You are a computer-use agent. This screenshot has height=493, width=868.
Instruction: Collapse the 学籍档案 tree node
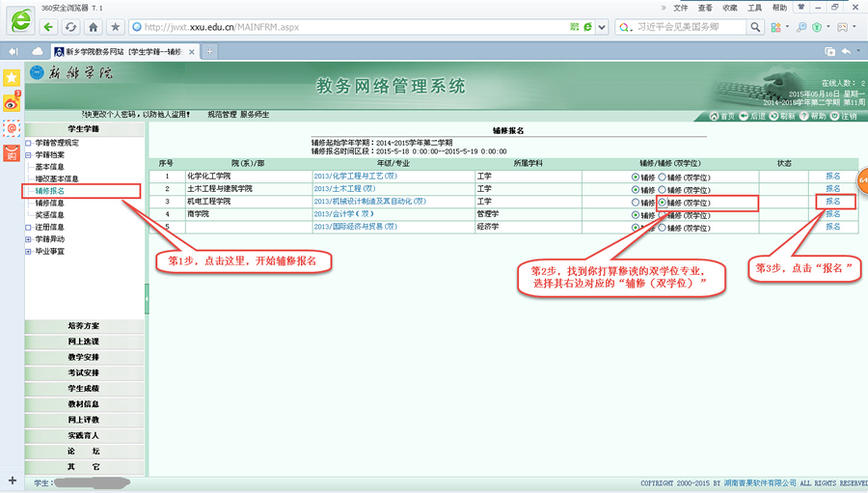[28, 155]
